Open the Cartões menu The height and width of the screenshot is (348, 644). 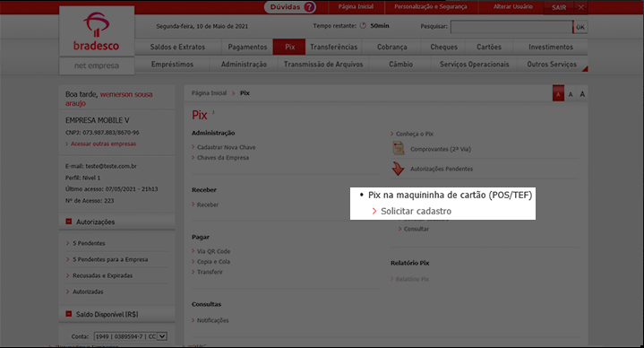point(489,47)
